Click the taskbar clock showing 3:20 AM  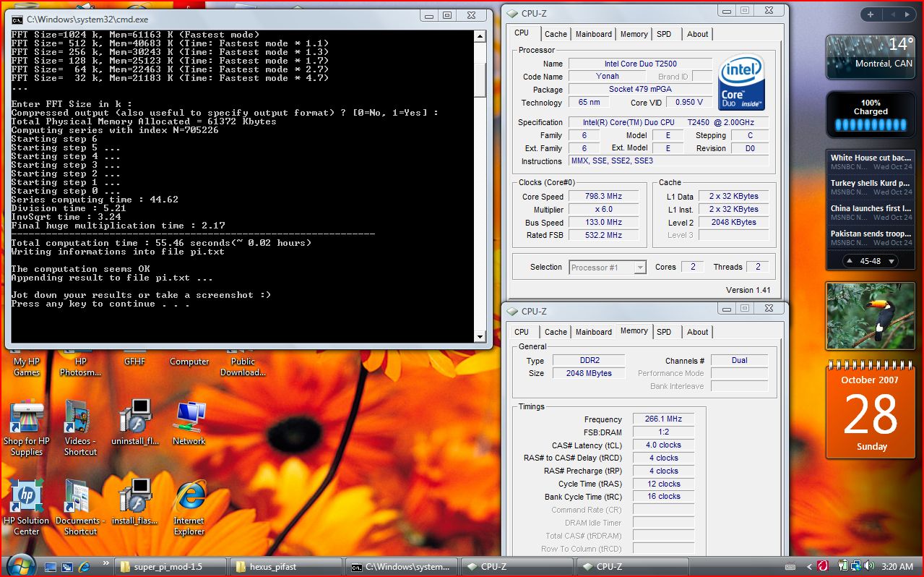click(896, 567)
